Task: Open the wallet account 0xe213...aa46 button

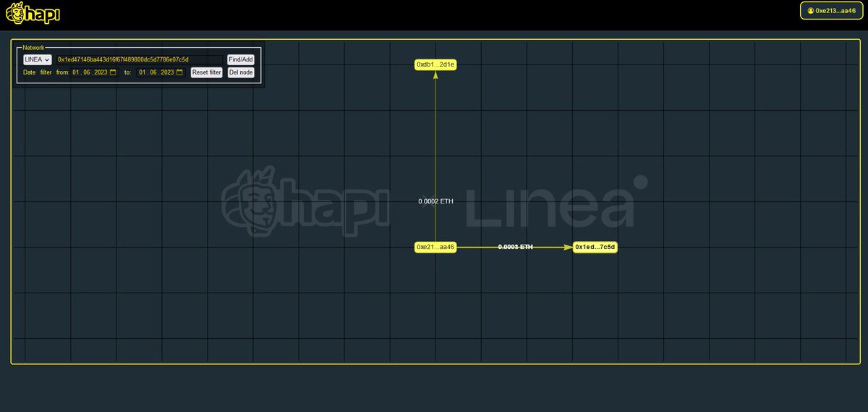Action: (831, 10)
